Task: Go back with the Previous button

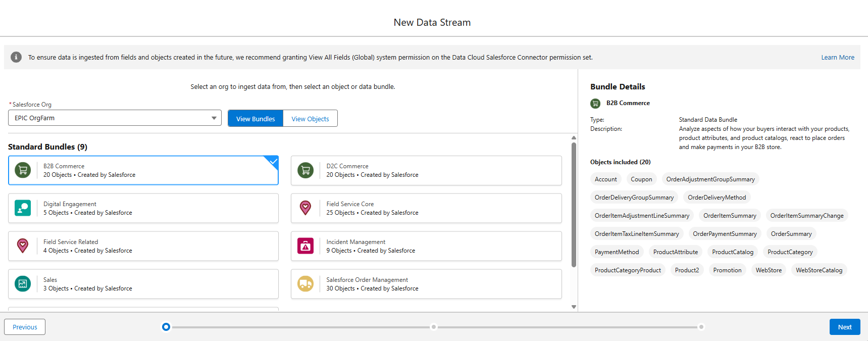Action: [x=25, y=327]
